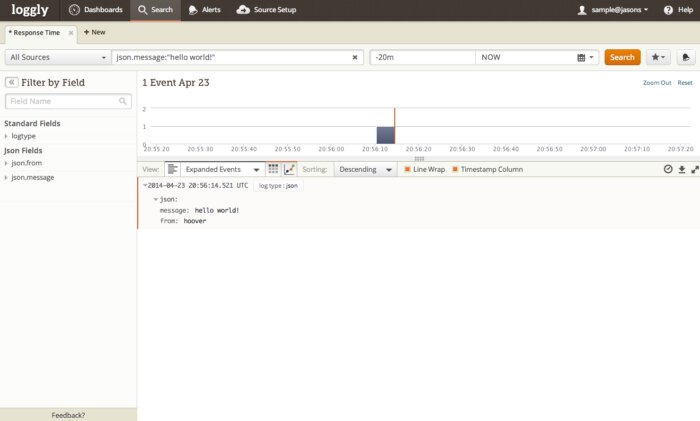Click the Source Setup cloud icon
This screenshot has width=700, height=421.
point(243,10)
